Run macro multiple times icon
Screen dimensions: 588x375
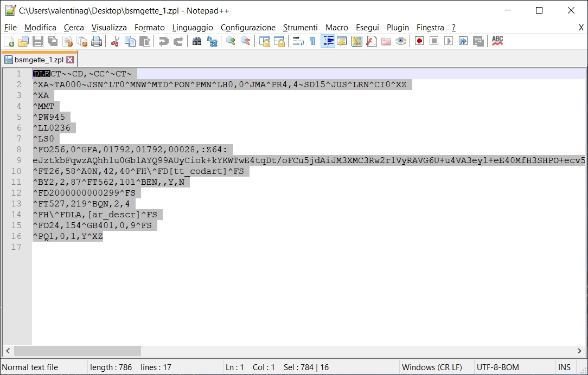(463, 41)
